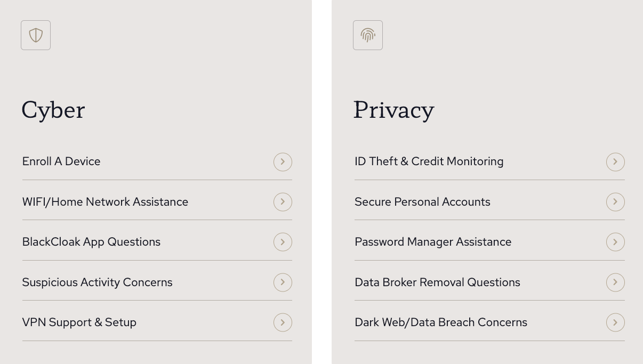Click the chevron next to WIFI/Home Network Assistance

283,202
